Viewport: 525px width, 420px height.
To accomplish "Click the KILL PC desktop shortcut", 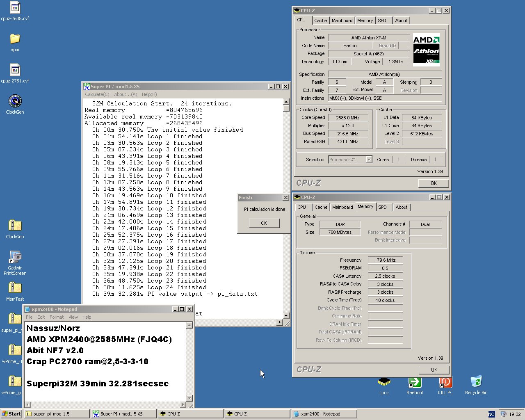I will pos(445,382).
